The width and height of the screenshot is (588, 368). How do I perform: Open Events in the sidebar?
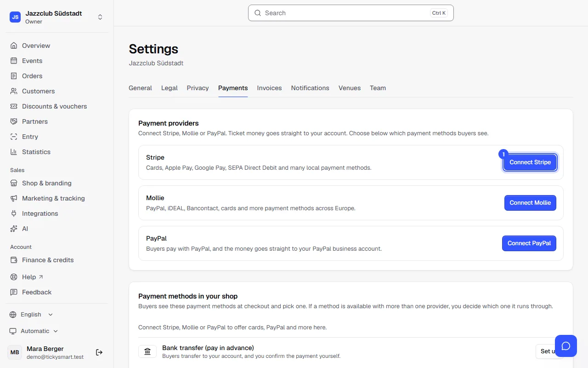pos(57,61)
